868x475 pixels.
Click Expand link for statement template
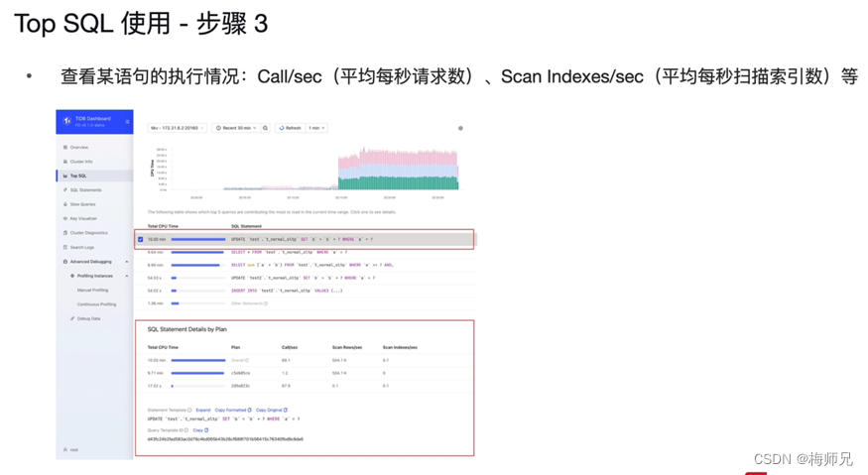[x=203, y=411]
